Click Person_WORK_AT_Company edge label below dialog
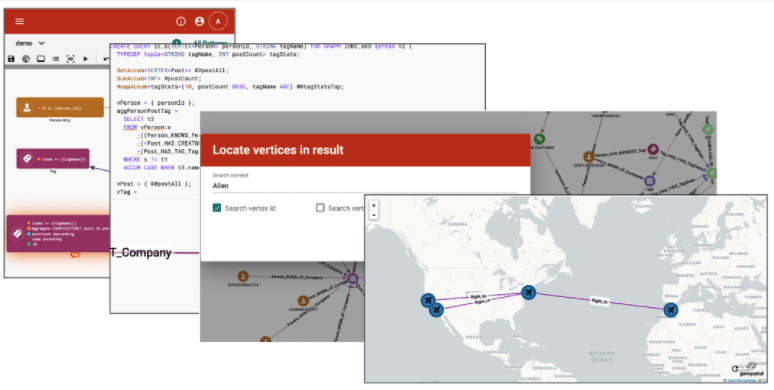 (x=298, y=278)
